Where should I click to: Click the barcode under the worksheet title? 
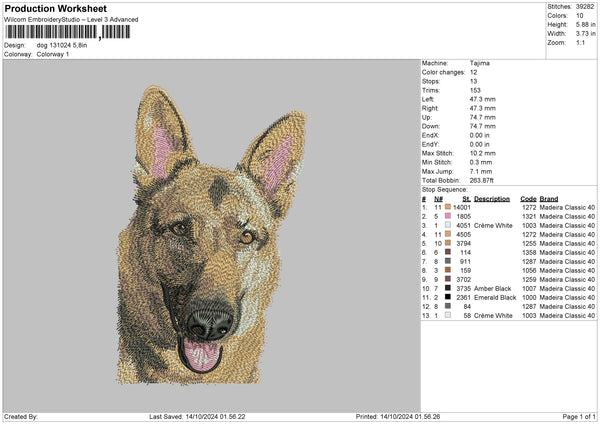click(65, 32)
